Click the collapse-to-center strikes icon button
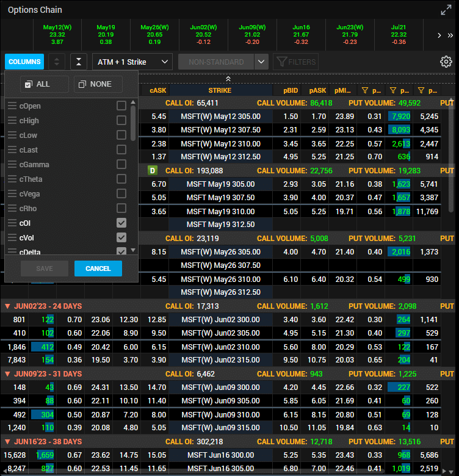Screen dimensions: 459x476 79,62
